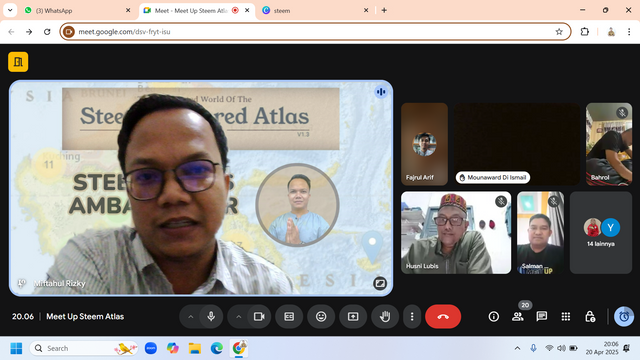Image resolution: width=640 pixels, height=360 pixels.
Task: Click the taskbar Search box
Action: [x=84, y=348]
